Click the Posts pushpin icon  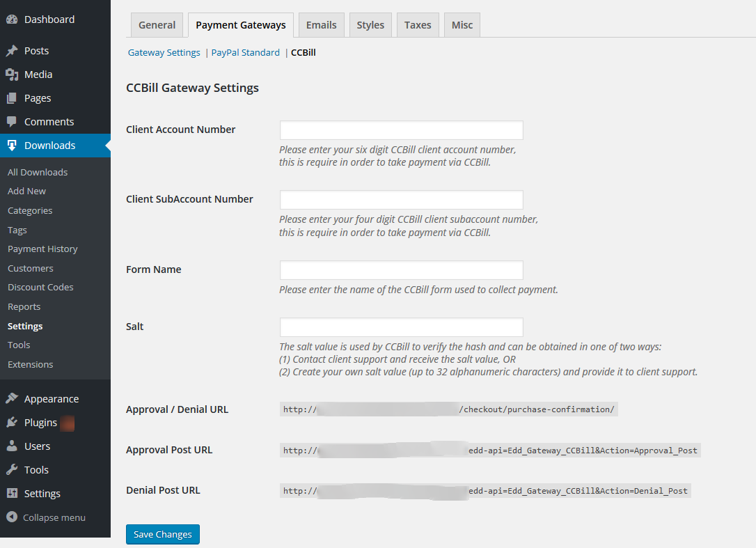click(12, 51)
